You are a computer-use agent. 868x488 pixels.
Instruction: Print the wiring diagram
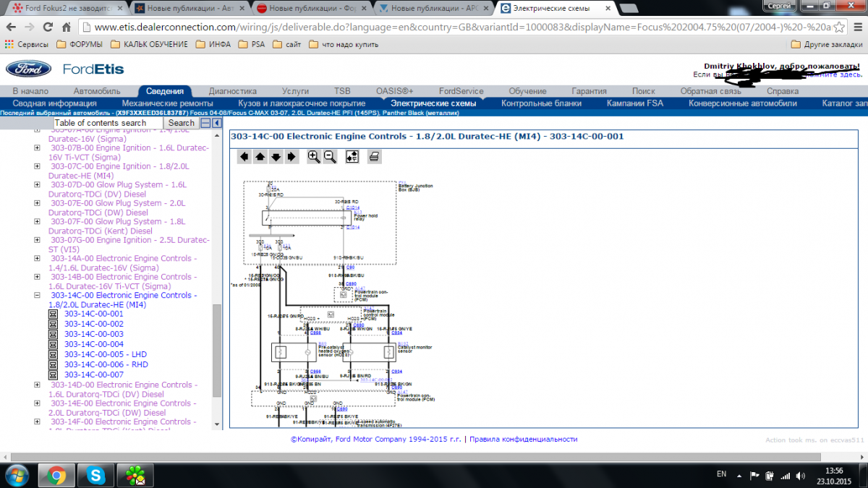(x=375, y=157)
